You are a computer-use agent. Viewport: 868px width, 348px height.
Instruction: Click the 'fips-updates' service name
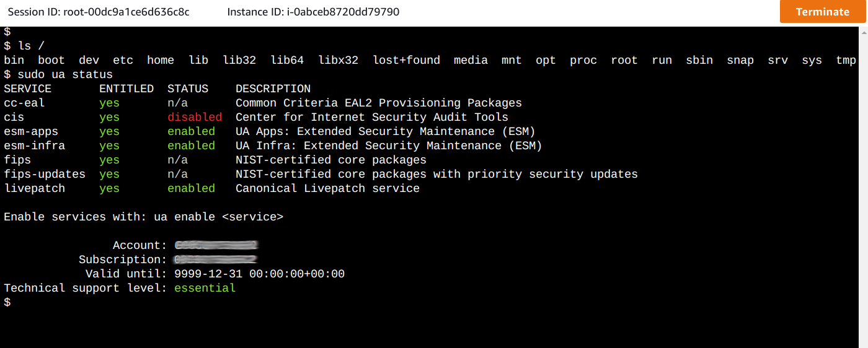45,174
